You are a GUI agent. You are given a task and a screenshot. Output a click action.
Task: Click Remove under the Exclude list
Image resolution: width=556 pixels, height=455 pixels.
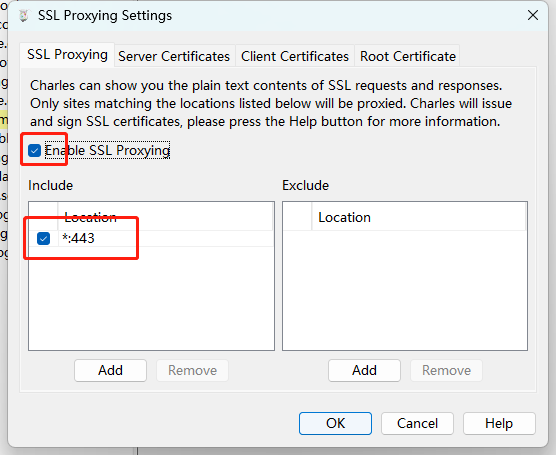446,370
